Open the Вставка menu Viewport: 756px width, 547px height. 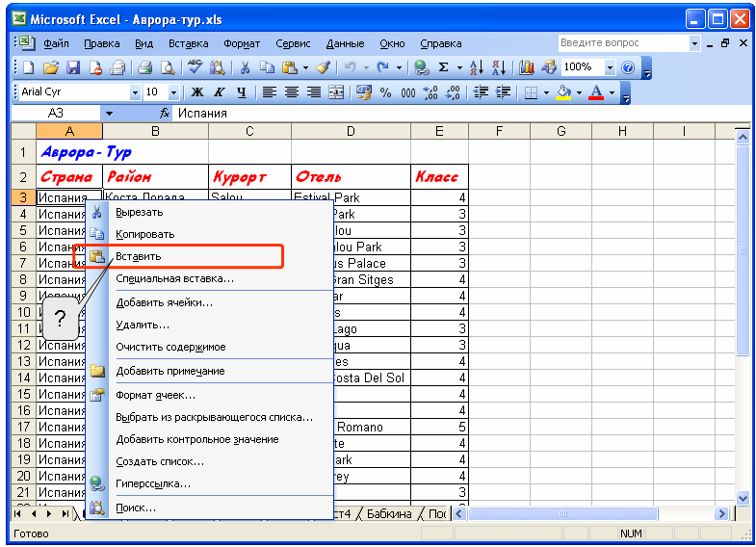(x=188, y=43)
